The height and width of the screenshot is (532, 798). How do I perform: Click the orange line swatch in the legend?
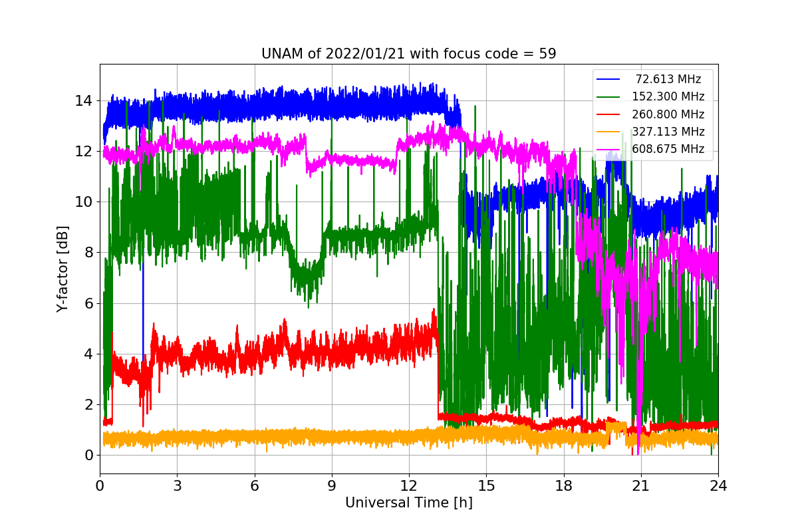[x=608, y=132]
